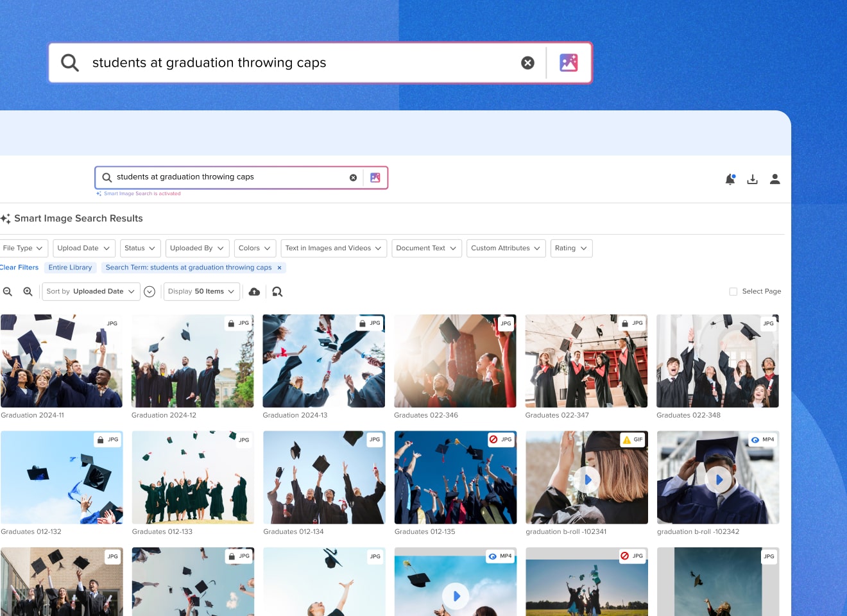847x616 pixels.
Task: Open Graduates 022-347 thumbnail
Action: 586,361
